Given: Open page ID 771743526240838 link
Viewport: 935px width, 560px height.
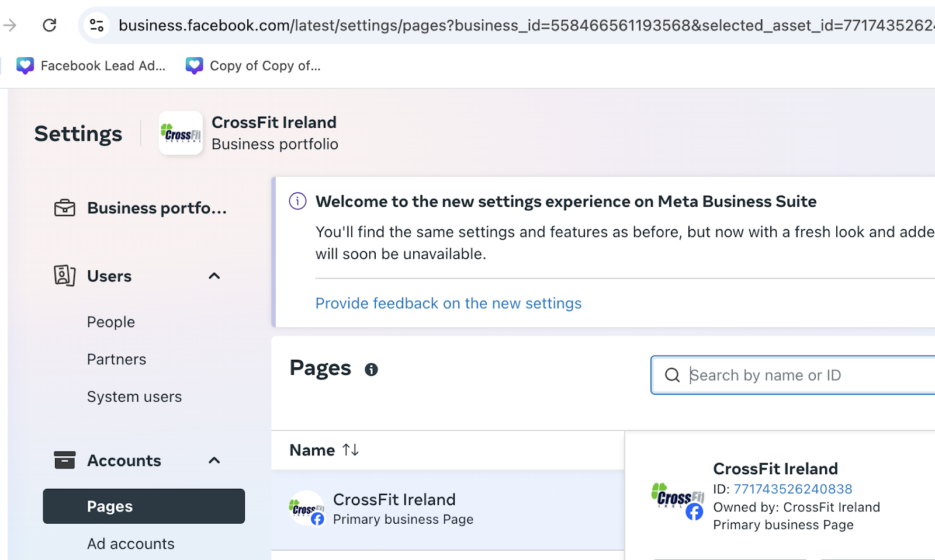Looking at the screenshot, I should coord(793,489).
